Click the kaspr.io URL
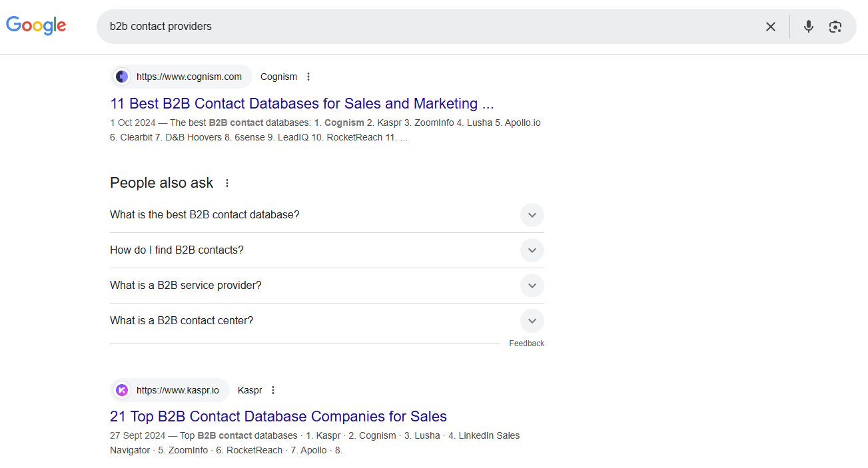 [x=178, y=390]
